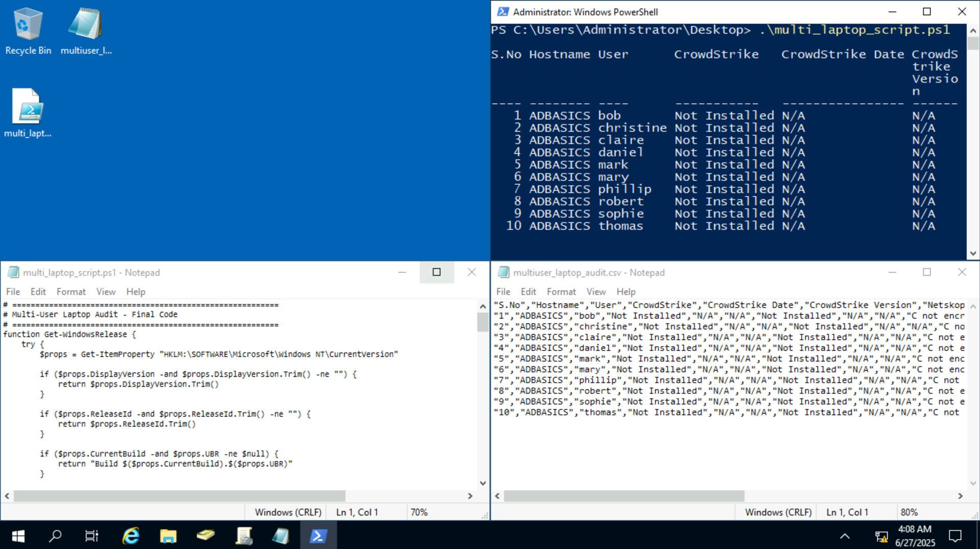Launch Internet Explorer from the taskbar

pos(130,536)
